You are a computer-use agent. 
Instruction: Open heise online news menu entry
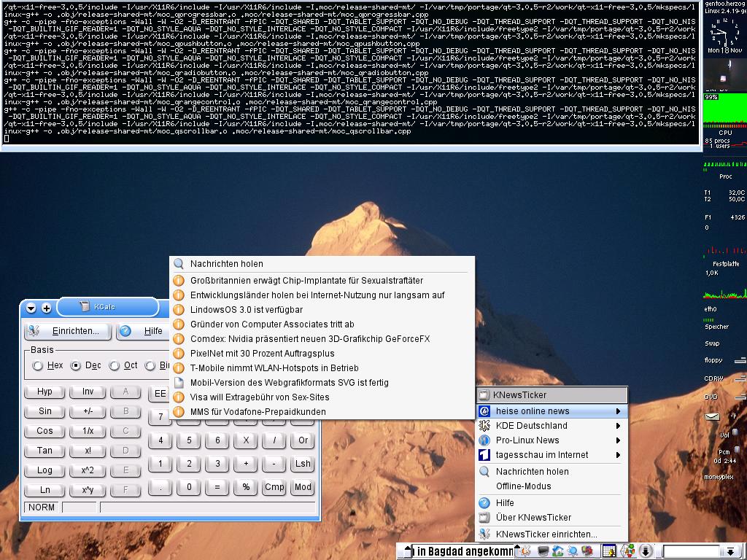[x=551, y=411]
